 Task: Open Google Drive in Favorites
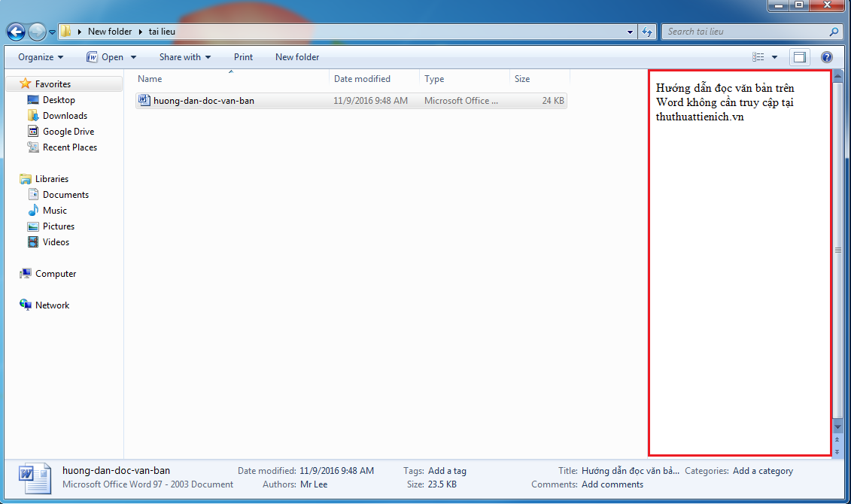tap(68, 132)
